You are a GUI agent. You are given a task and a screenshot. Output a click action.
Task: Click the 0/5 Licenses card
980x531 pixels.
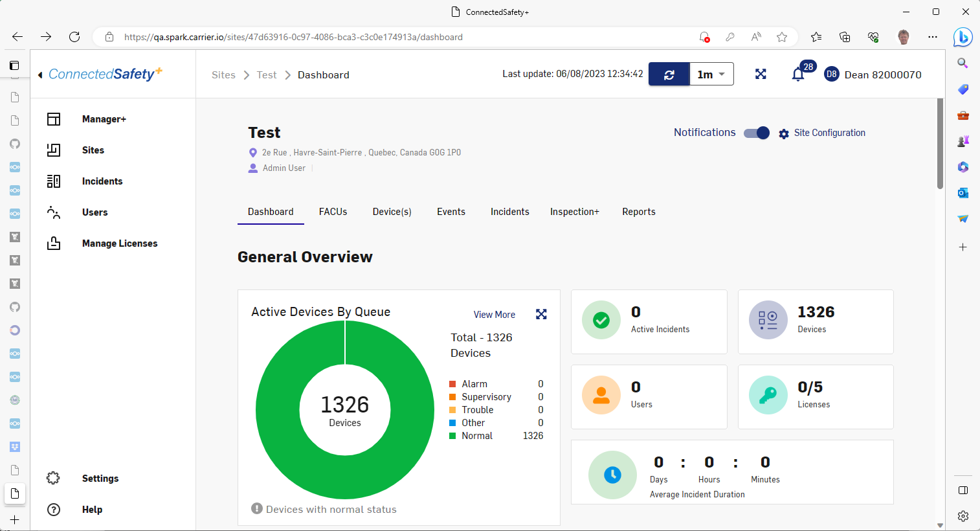816,397
